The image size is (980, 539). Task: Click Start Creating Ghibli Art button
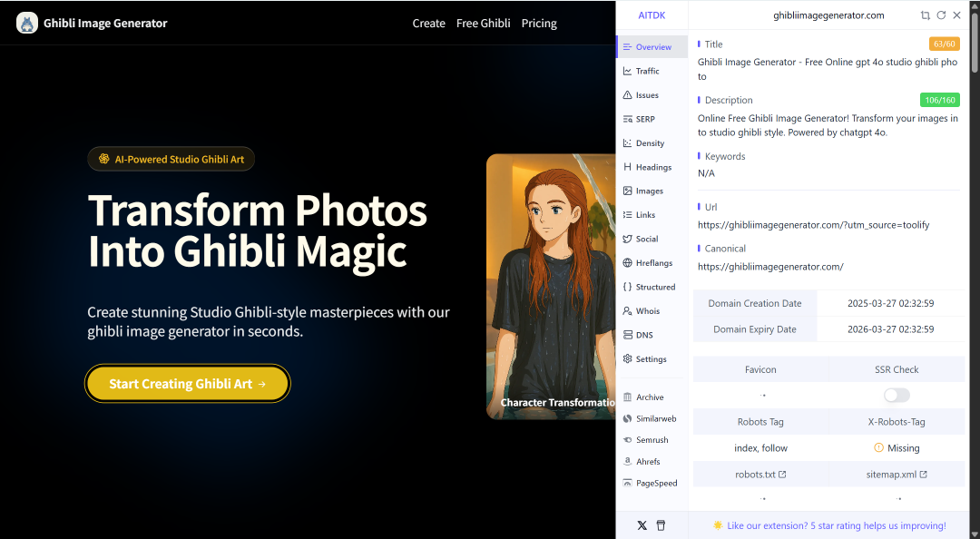(x=188, y=383)
